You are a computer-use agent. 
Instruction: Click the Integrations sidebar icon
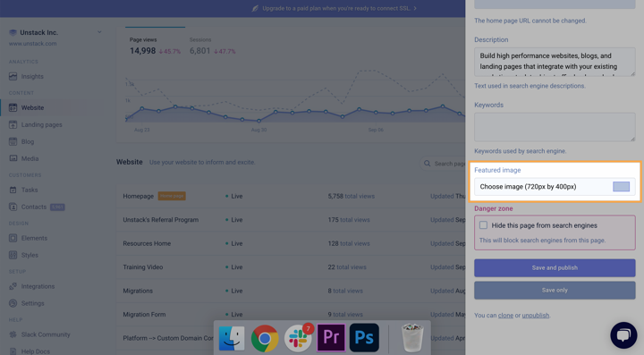coord(13,286)
